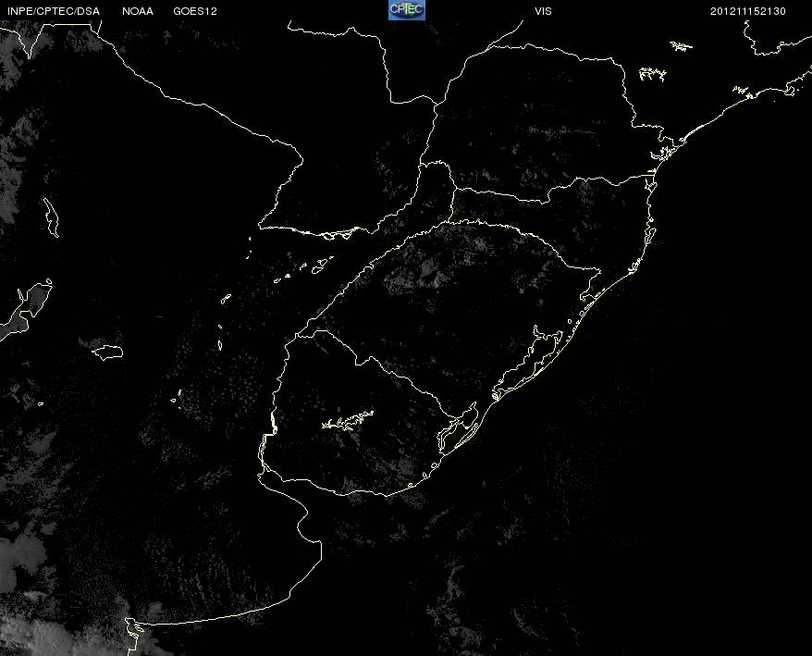Click the VIS channel label

pos(543,11)
